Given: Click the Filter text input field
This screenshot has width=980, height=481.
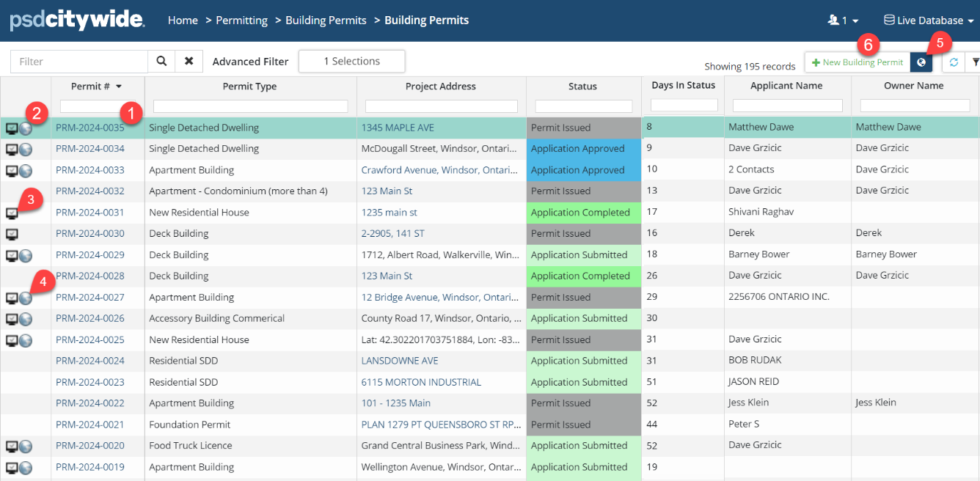Looking at the screenshot, I should coord(79,62).
